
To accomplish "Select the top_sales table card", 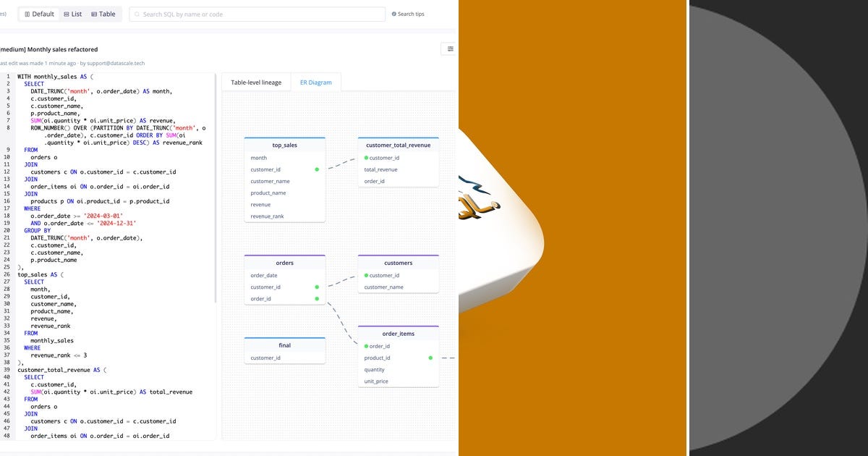I will pyautogui.click(x=284, y=144).
